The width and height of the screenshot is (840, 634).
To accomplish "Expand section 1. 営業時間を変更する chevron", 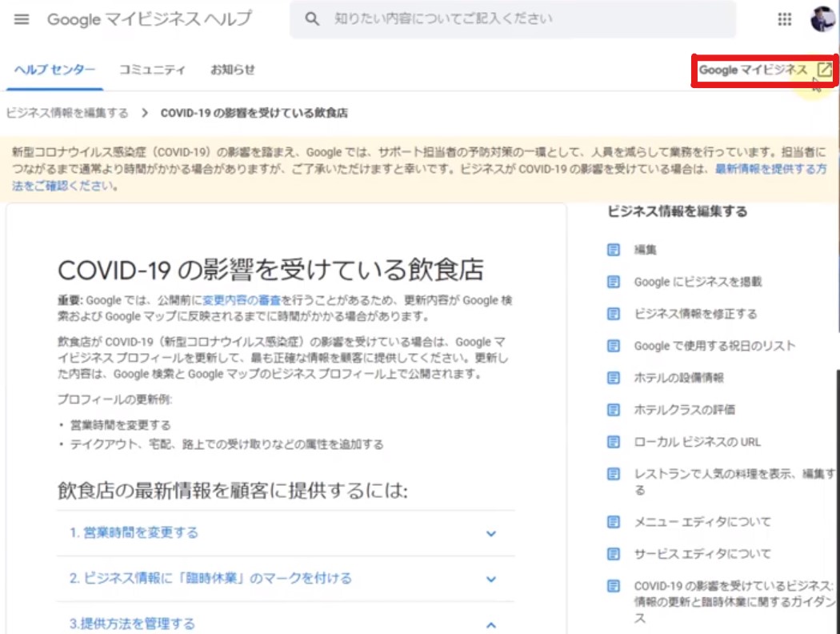I will [x=490, y=533].
